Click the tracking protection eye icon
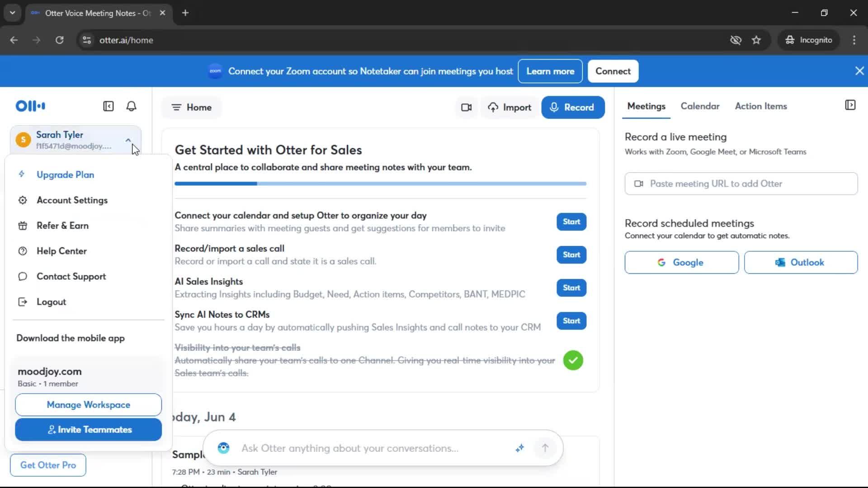 pyautogui.click(x=736, y=40)
